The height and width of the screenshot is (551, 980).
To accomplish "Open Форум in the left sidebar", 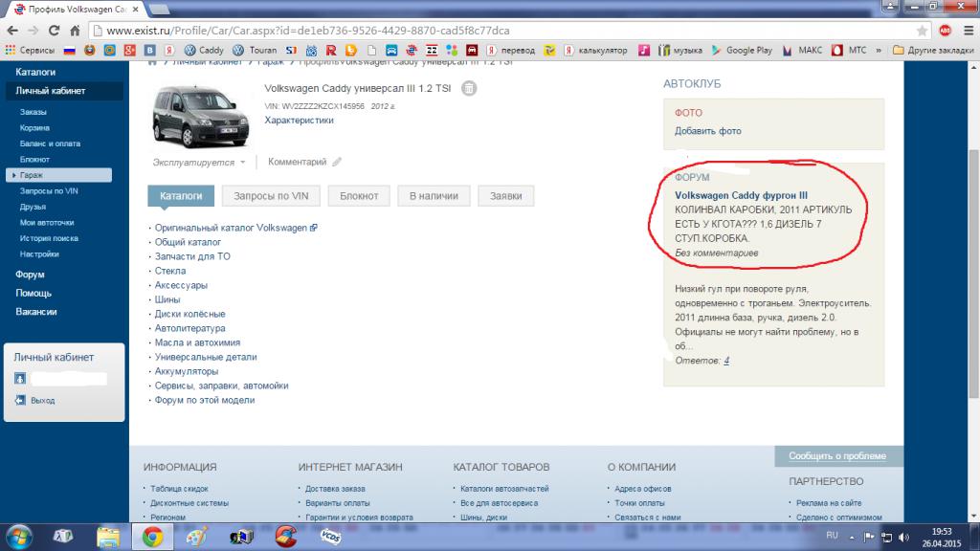I will (30, 275).
